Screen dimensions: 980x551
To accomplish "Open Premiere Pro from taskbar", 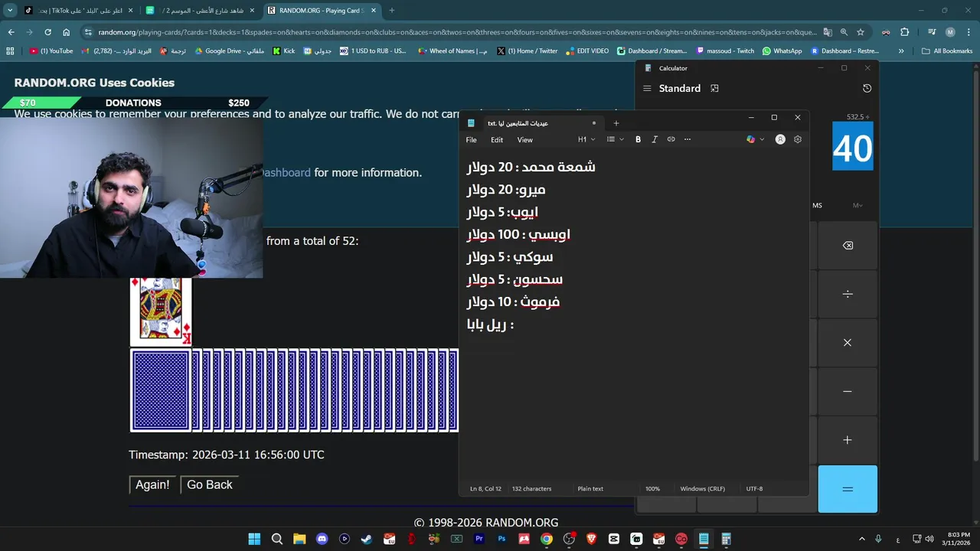I will click(479, 539).
